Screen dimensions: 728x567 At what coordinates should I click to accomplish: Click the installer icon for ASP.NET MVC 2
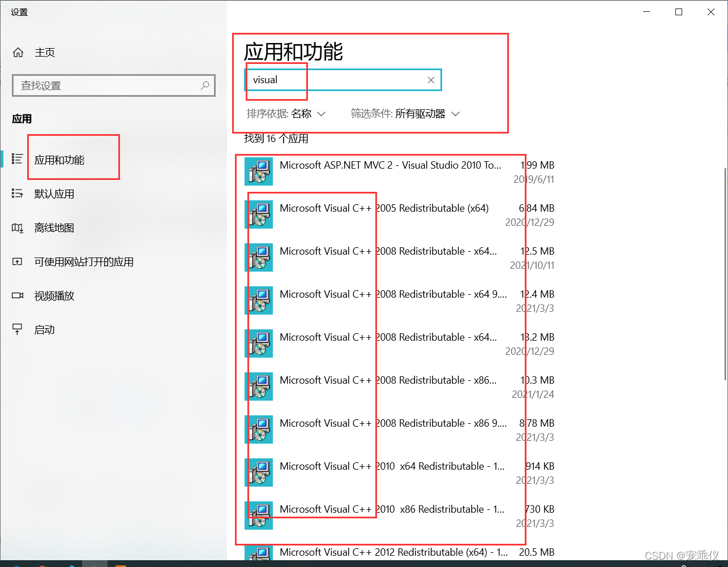[259, 171]
